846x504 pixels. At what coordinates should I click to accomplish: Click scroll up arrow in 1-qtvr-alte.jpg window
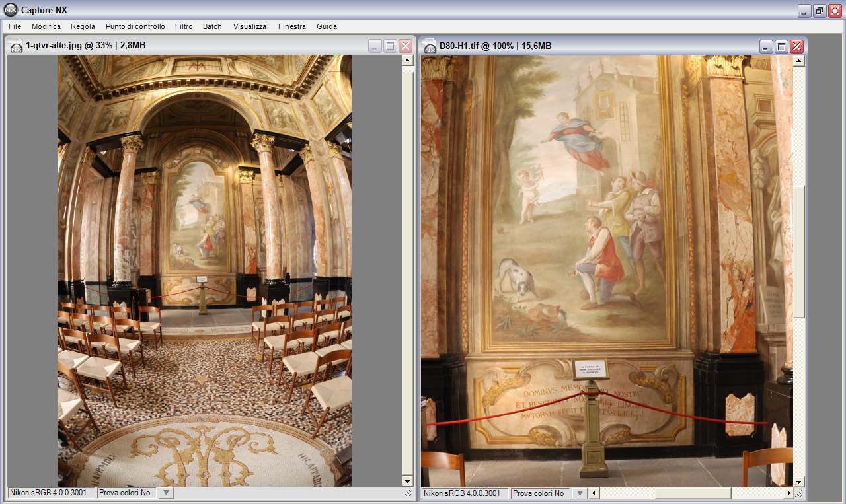[x=407, y=61]
